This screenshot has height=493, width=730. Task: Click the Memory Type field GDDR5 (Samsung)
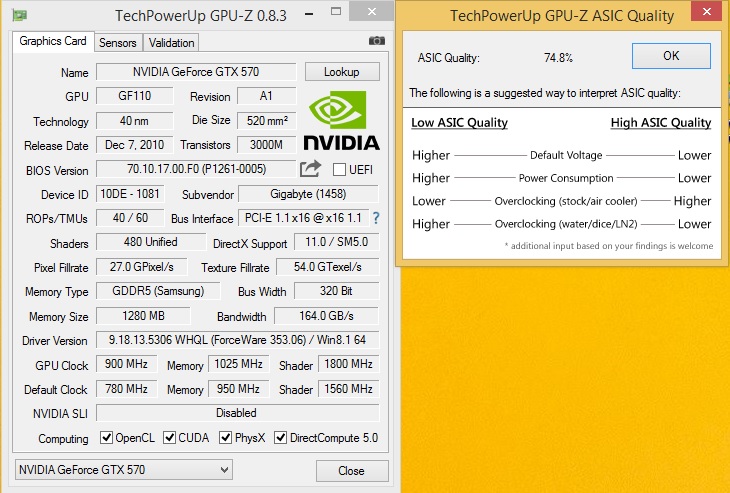[x=158, y=291]
